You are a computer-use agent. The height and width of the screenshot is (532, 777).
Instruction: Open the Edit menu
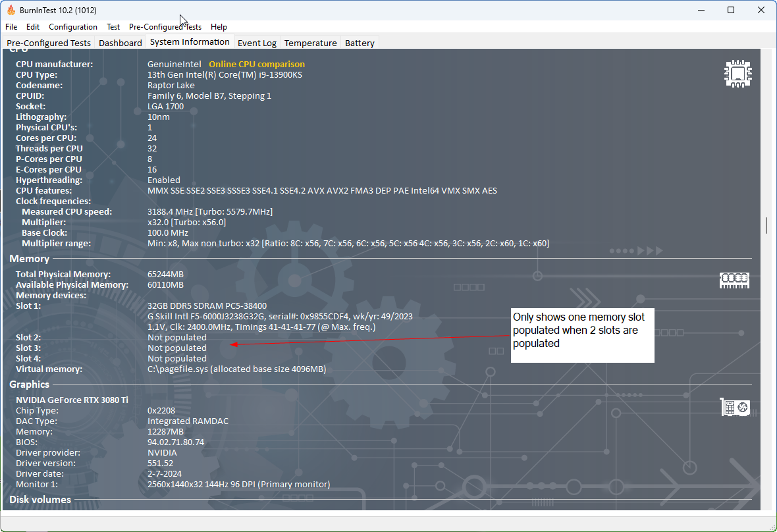click(x=33, y=27)
